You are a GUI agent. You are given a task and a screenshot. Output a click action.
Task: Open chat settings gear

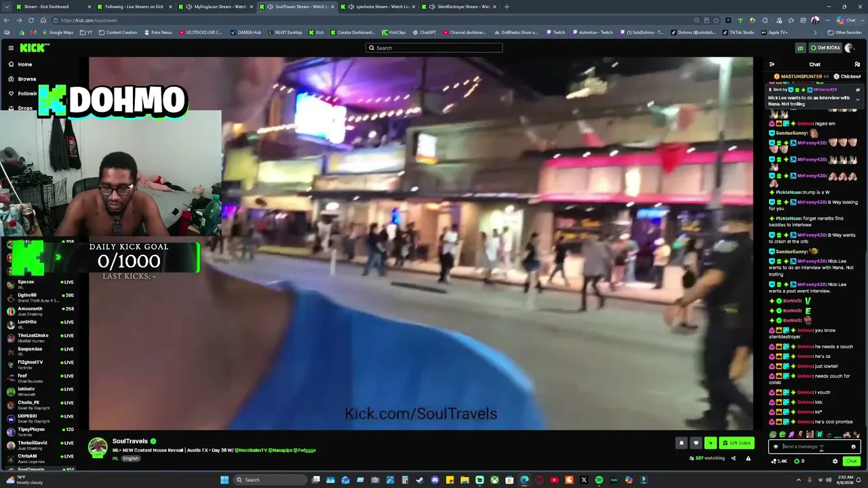(x=835, y=461)
